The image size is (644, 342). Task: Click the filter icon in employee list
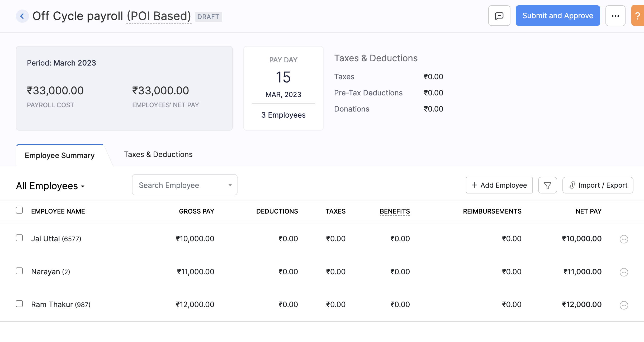pyautogui.click(x=548, y=185)
